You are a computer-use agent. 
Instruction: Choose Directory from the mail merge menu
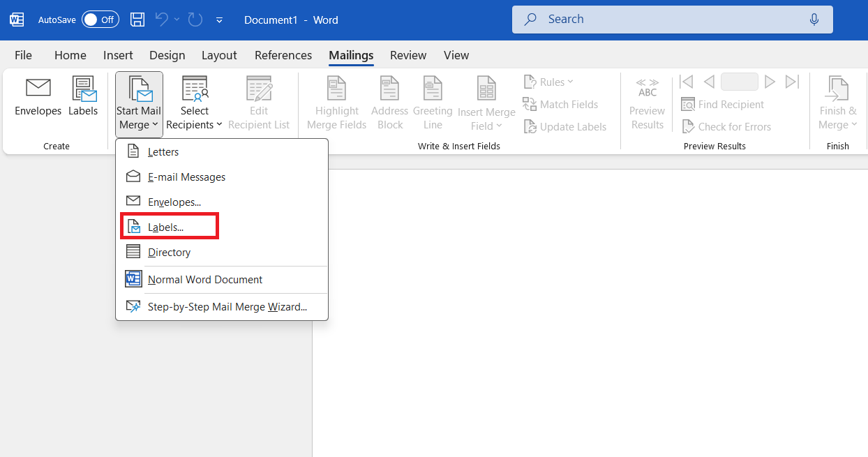(x=222, y=253)
